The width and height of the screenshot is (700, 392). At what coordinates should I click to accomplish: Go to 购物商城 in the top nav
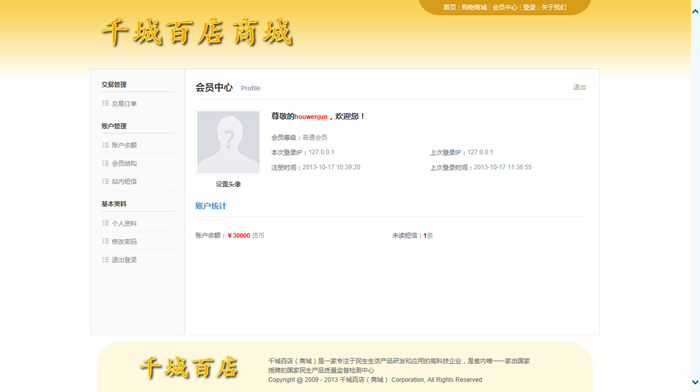[474, 7]
